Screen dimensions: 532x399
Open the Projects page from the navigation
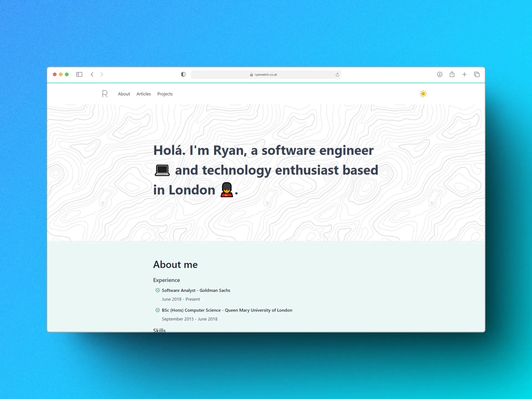(x=165, y=94)
